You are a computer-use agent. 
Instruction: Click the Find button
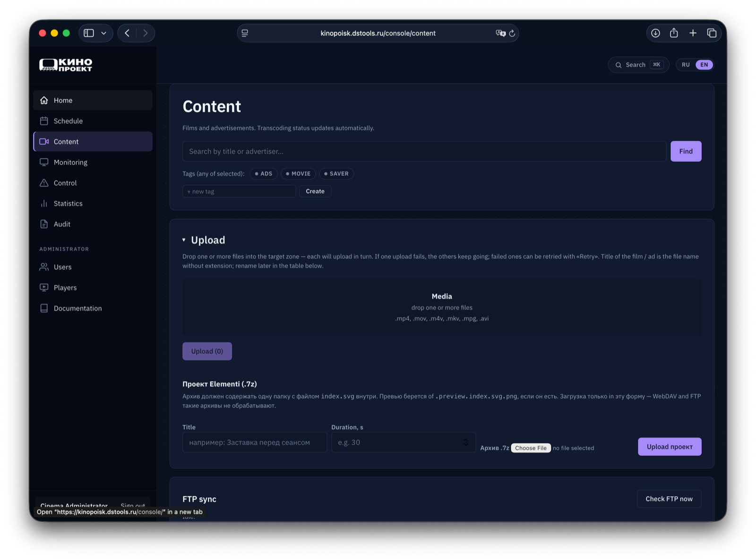[x=686, y=151]
